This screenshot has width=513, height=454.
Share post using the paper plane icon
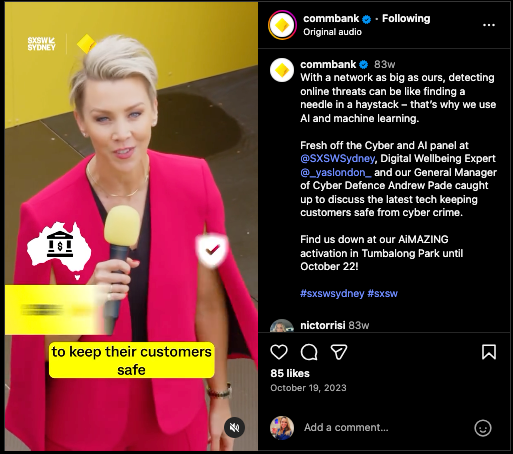coord(339,352)
